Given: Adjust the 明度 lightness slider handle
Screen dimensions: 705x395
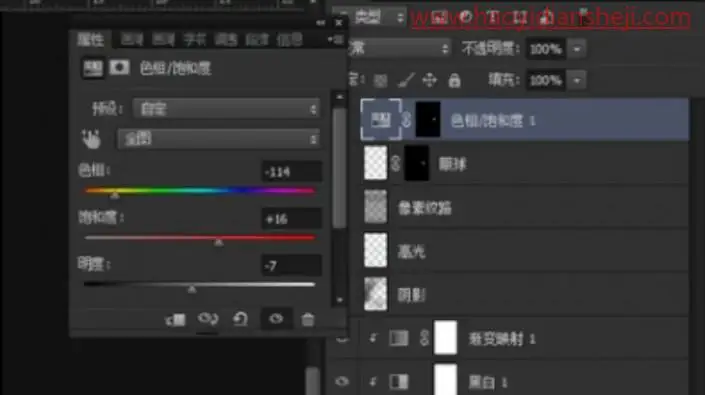Looking at the screenshot, I should (192, 289).
